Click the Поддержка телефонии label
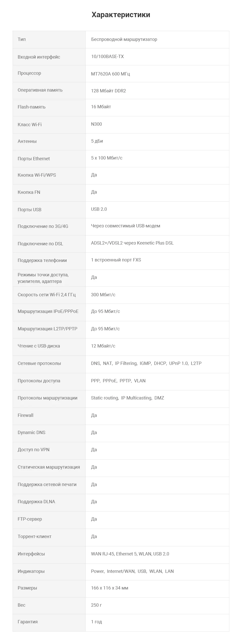Viewport: 242px width, 644px height. point(42,260)
